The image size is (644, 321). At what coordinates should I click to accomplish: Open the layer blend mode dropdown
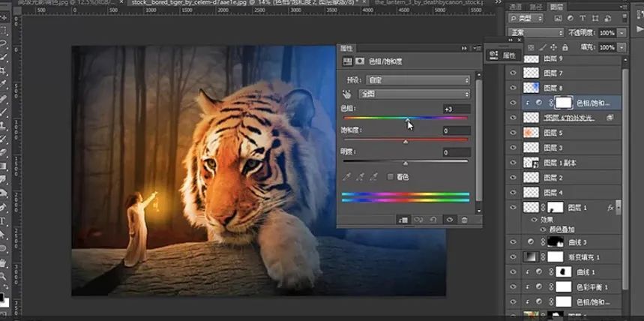click(535, 33)
